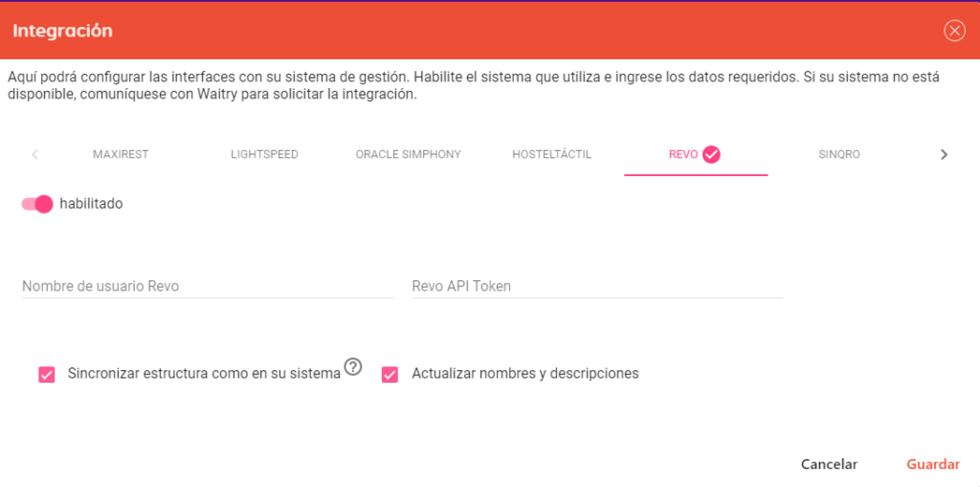Save settings with the Guardar button

pos(933,464)
